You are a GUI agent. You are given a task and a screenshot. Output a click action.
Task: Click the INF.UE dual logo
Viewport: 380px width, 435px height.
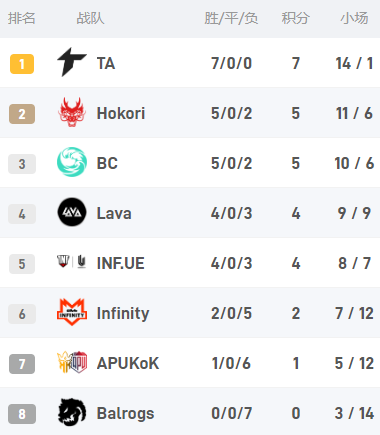click(x=72, y=262)
